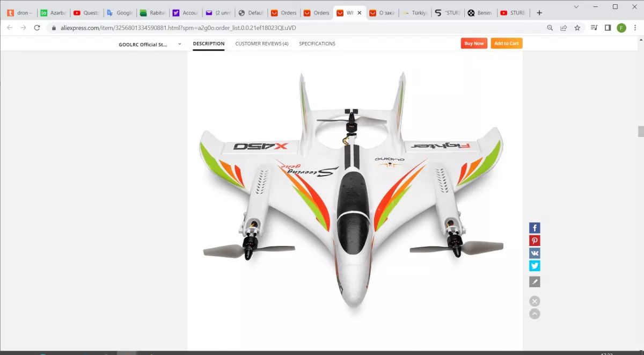This screenshot has width=644, height=355.
Task: Open the tab search chevron in title bar
Action: pos(576,6)
